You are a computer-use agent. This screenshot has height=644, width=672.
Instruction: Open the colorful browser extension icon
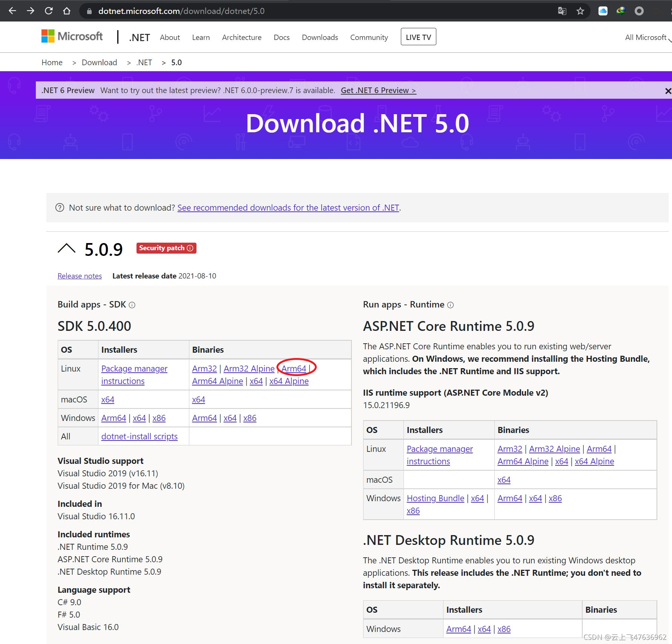(x=621, y=11)
